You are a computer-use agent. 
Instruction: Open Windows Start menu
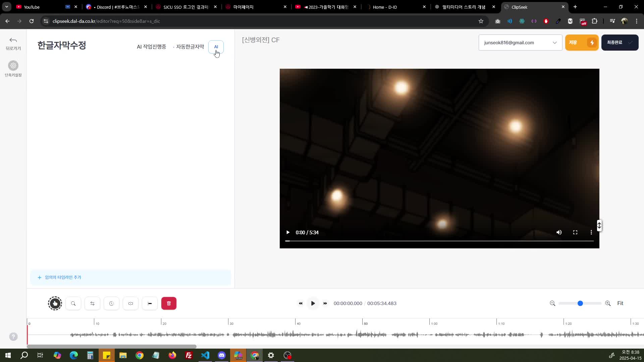tap(8, 356)
